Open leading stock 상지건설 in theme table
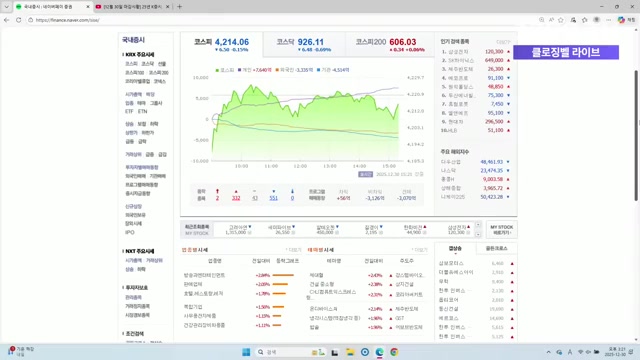The image size is (640, 360). click(404, 284)
